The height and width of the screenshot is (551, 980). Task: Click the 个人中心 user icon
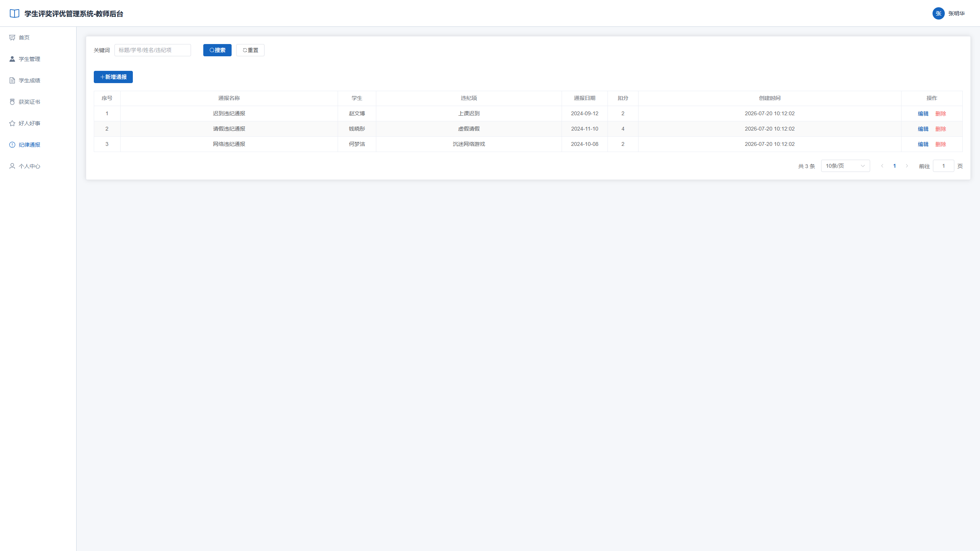pos(12,166)
